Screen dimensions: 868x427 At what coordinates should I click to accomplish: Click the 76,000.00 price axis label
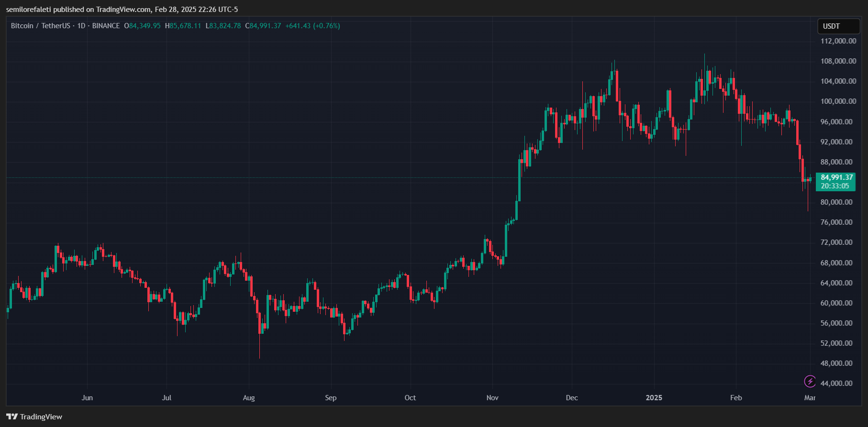point(836,222)
